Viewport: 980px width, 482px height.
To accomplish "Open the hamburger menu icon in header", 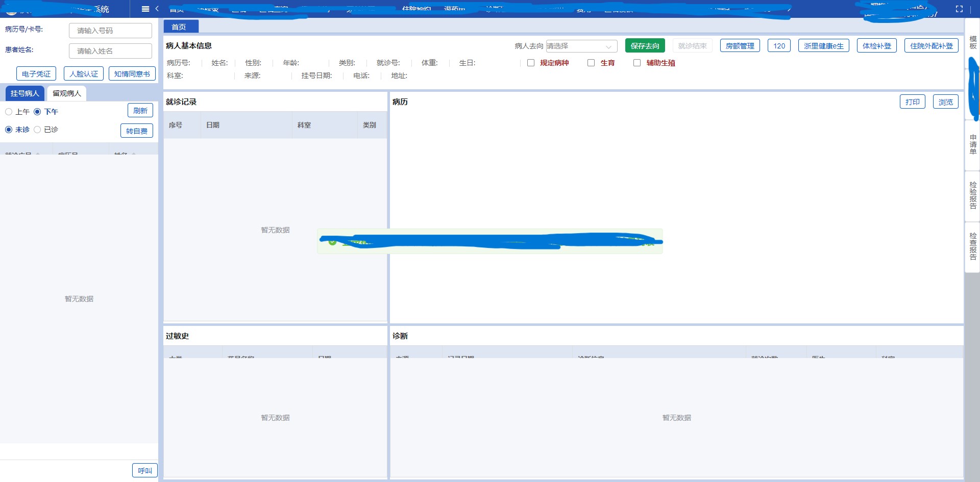I will point(145,9).
